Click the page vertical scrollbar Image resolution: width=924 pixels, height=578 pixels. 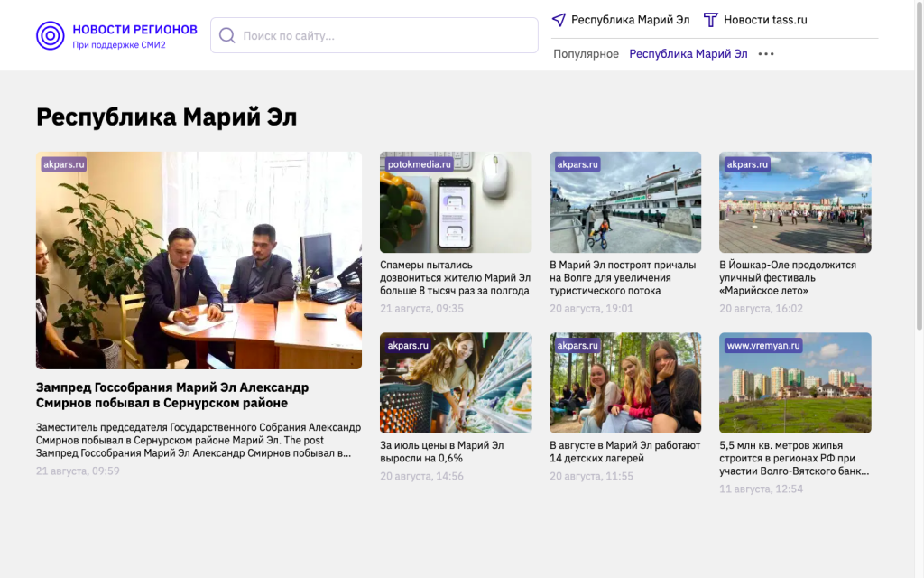(x=919, y=165)
